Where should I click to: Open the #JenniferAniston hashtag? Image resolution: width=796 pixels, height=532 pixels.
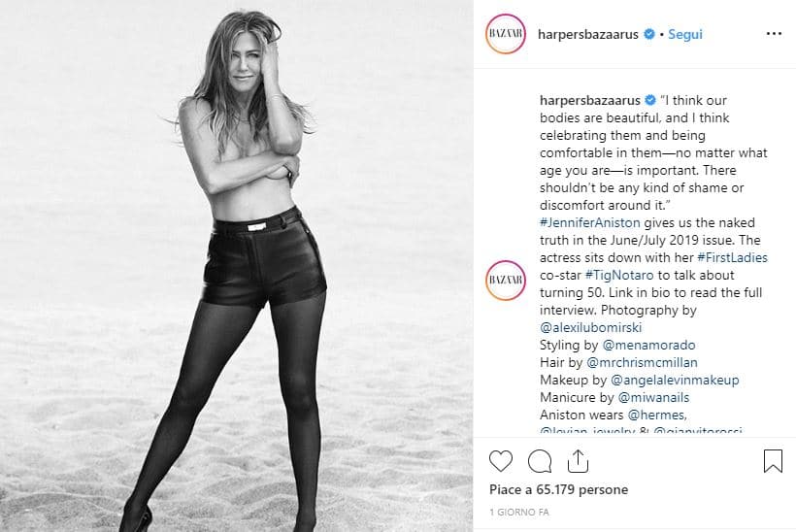coord(590,222)
